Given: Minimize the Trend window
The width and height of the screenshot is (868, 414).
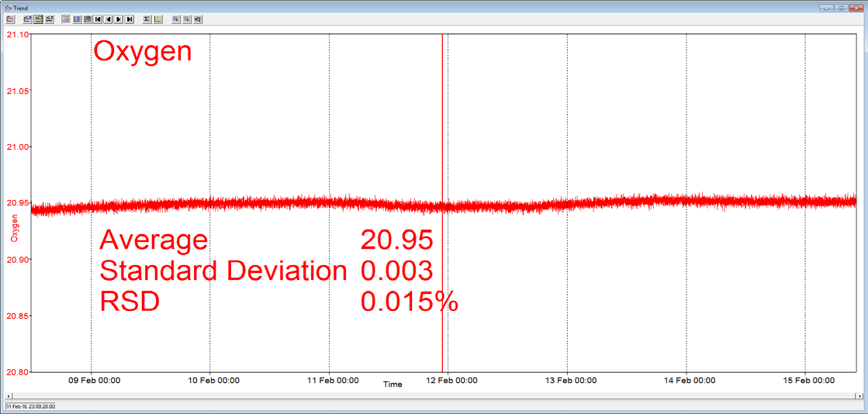Looking at the screenshot, I should tap(828, 8).
